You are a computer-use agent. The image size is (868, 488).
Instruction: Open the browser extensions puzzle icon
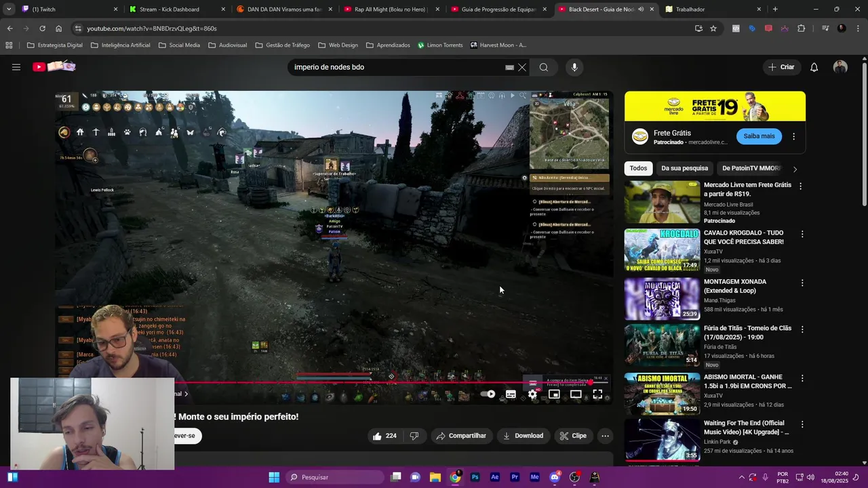[802, 28]
